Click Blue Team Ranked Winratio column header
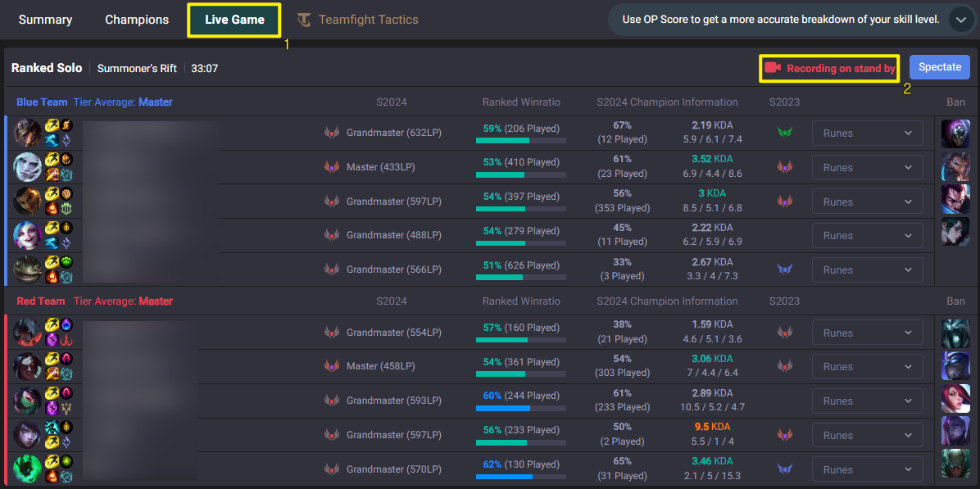Viewport: 980px width, 489px height. click(521, 102)
